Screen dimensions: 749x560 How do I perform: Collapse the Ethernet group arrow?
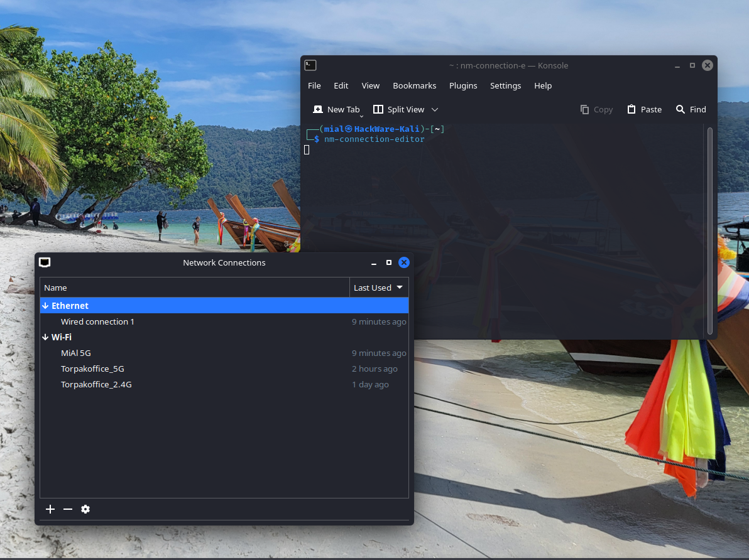tap(45, 306)
